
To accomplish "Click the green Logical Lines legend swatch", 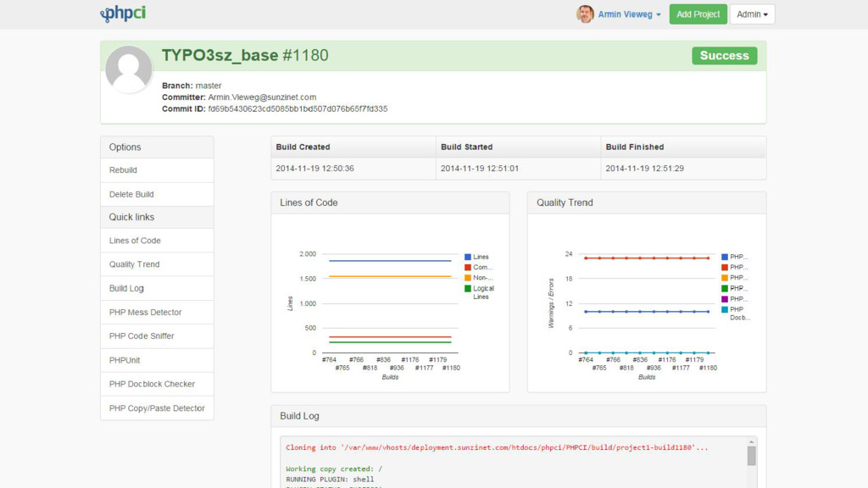I will coord(468,288).
